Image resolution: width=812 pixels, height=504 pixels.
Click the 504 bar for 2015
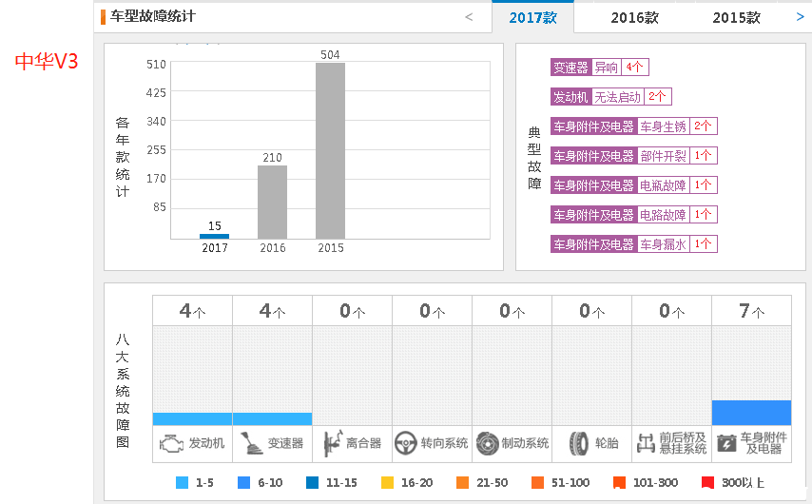[x=330, y=150]
